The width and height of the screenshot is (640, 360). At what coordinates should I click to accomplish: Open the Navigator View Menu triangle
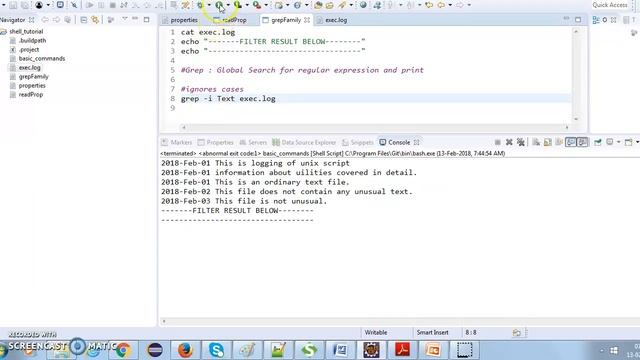pos(124,20)
